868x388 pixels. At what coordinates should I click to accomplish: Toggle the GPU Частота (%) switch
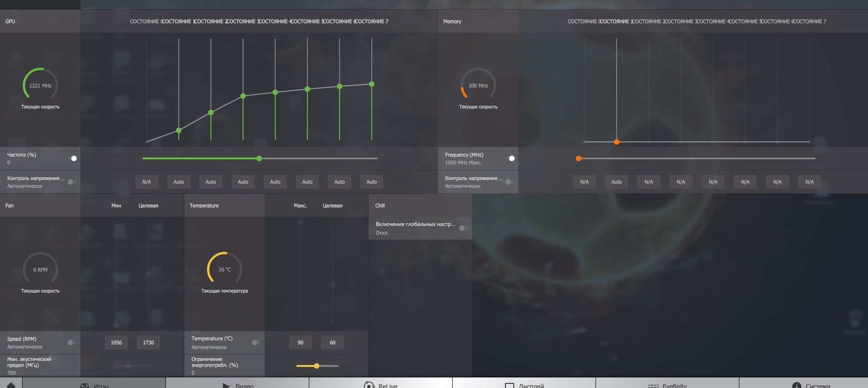72,158
